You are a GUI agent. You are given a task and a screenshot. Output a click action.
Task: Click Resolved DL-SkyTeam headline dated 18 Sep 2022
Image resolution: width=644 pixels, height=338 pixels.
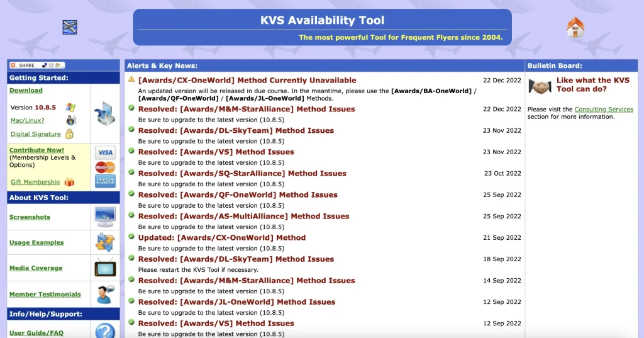[x=236, y=259]
